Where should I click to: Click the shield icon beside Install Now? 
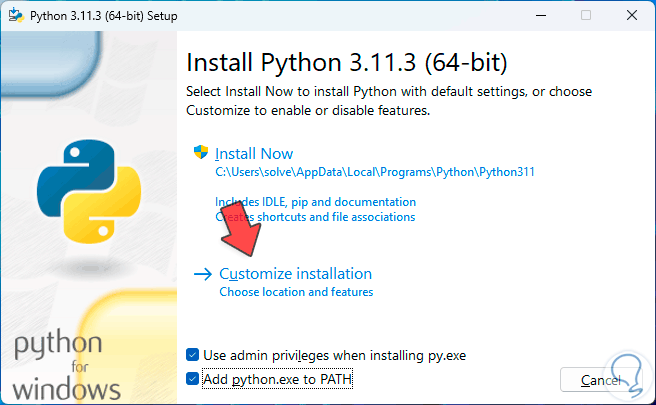[x=201, y=153]
